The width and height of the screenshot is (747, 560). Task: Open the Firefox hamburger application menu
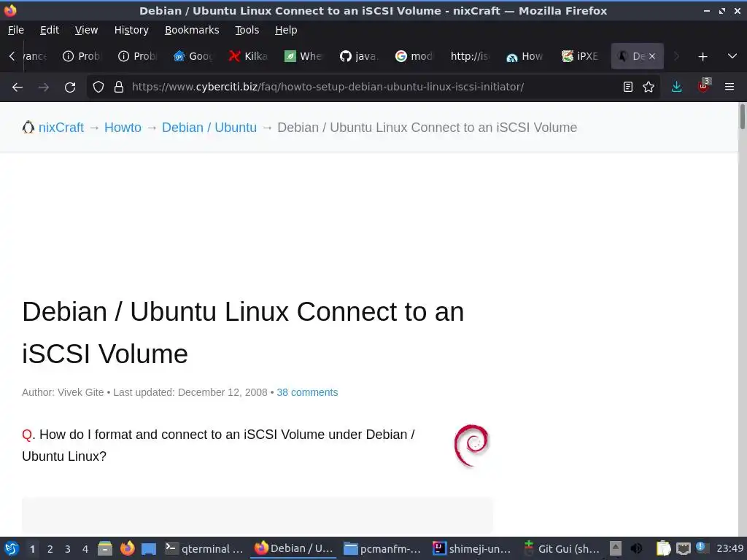[729, 87]
